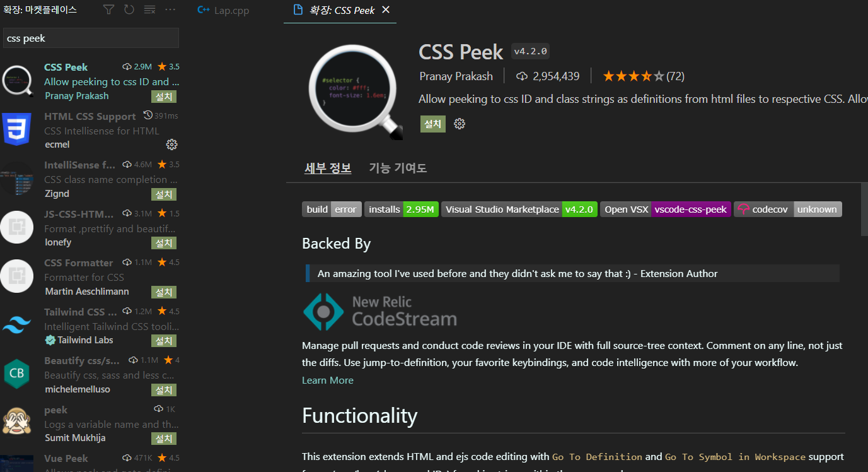Click the 확장: 마켓플레이스 panel title

40,10
